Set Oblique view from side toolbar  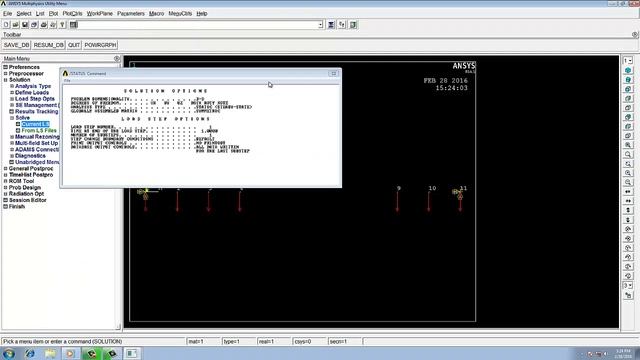[x=628, y=80]
